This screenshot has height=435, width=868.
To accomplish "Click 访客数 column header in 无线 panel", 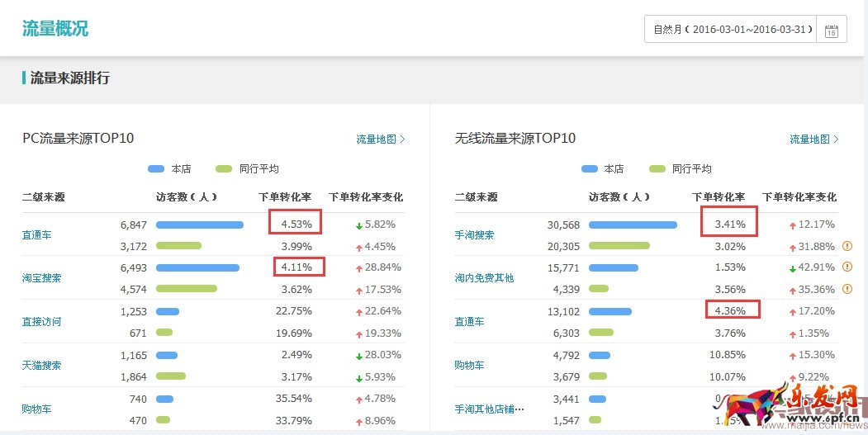I will pos(619,197).
